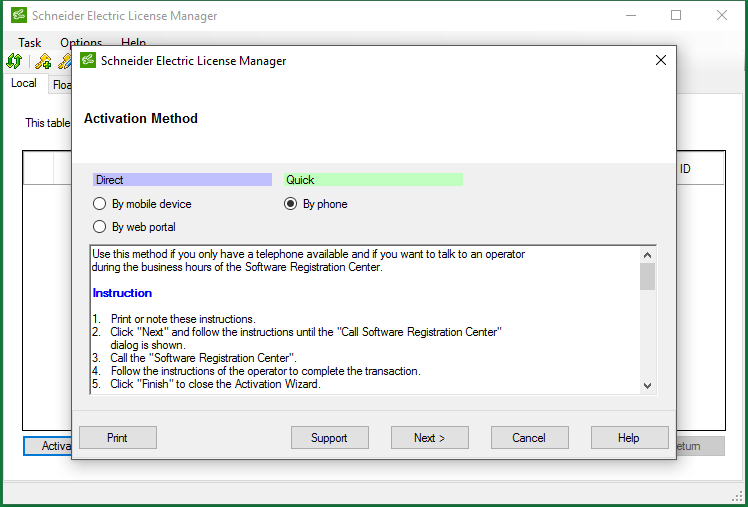Click the main window's green key title icon
Viewport: 748px width, 507px height.
click(19, 15)
